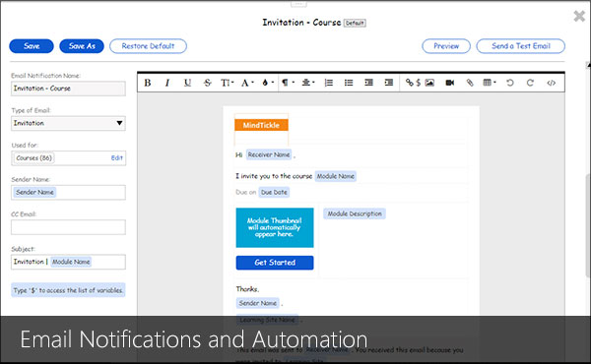Click Edit link for Courses (86)
The image size is (591, 364).
[x=117, y=158]
